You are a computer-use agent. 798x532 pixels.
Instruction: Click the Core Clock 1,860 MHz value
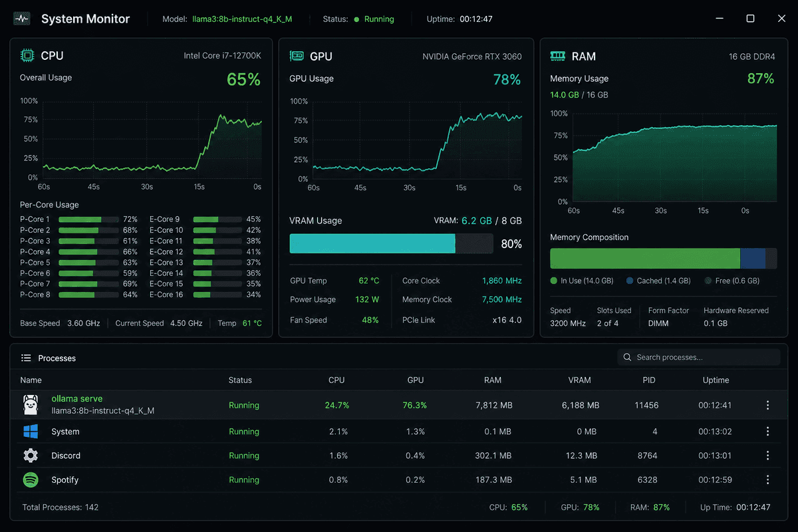502,281
